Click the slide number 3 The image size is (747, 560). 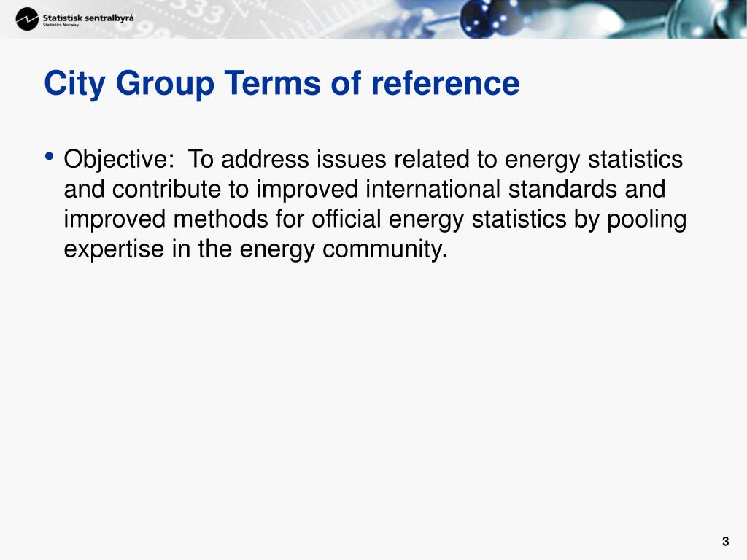725,542
